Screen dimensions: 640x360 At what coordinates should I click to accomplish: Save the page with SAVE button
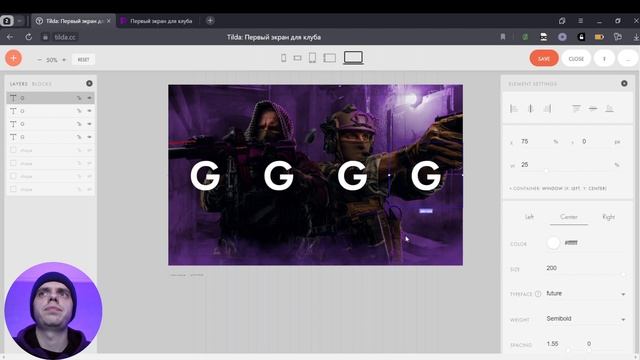point(544,58)
